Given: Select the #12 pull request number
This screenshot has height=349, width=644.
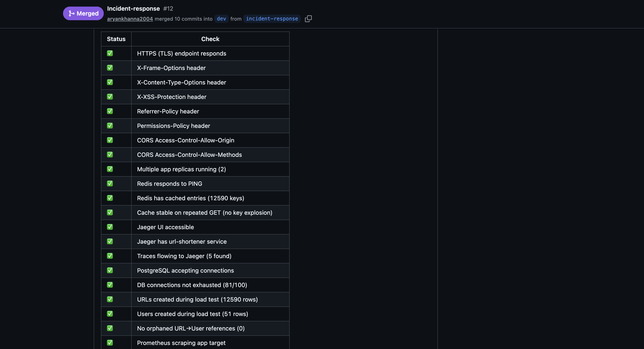Looking at the screenshot, I should (x=168, y=8).
